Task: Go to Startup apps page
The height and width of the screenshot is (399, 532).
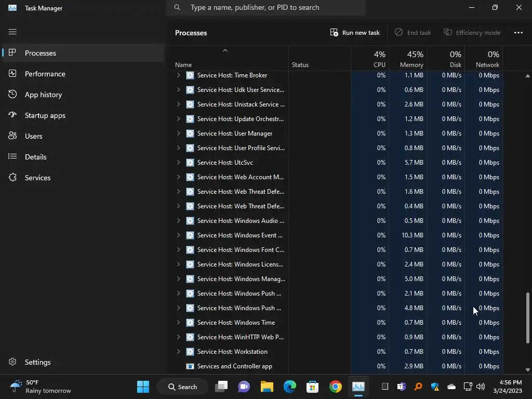Action: 83,115
